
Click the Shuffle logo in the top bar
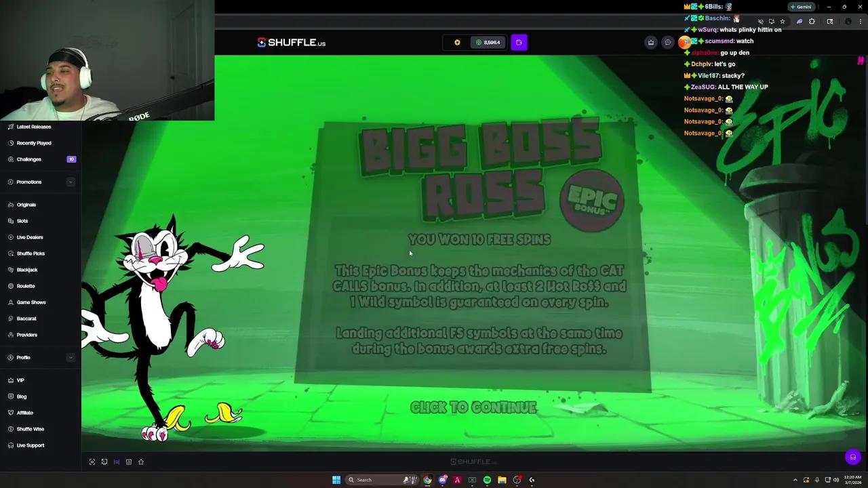291,42
